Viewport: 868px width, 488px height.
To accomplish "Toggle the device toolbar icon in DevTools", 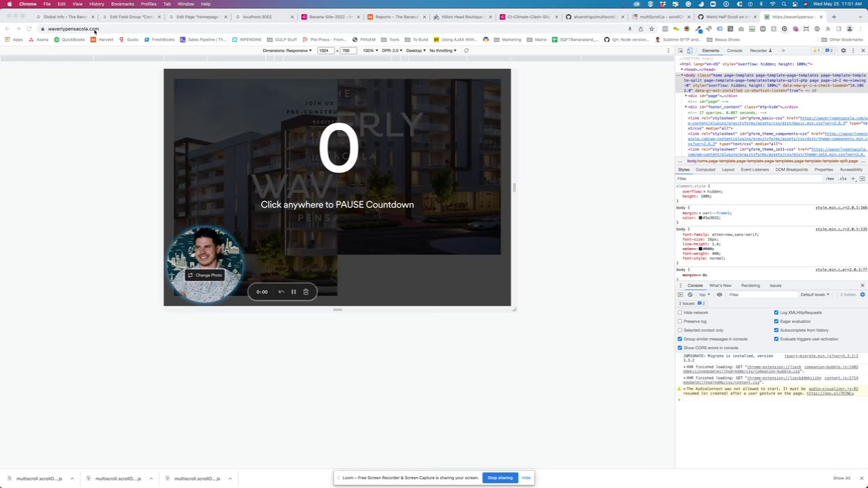I will click(x=690, y=51).
